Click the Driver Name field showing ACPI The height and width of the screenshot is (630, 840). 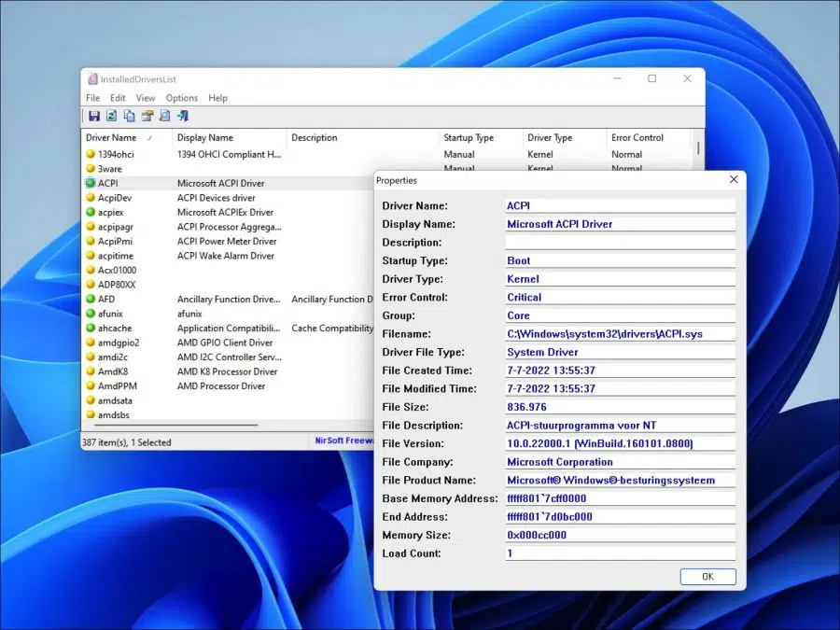621,205
